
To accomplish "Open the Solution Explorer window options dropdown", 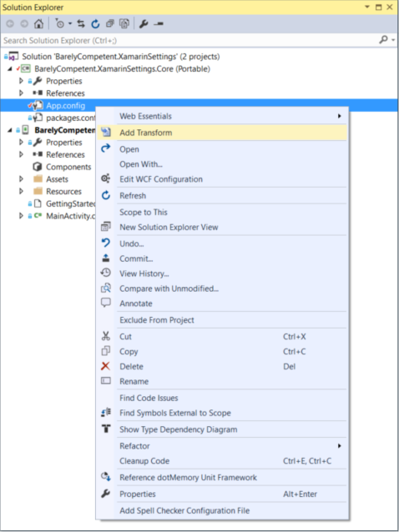I will [x=366, y=8].
